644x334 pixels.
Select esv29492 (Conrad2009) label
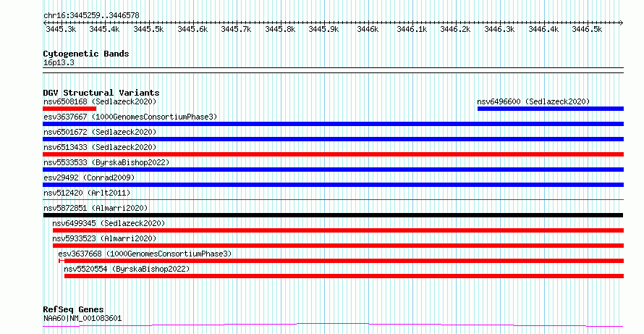coord(89,178)
